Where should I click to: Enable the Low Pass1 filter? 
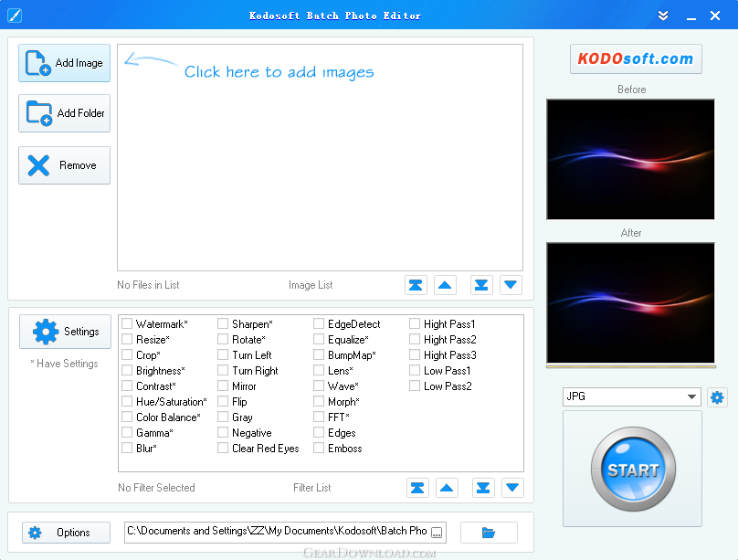[415, 370]
